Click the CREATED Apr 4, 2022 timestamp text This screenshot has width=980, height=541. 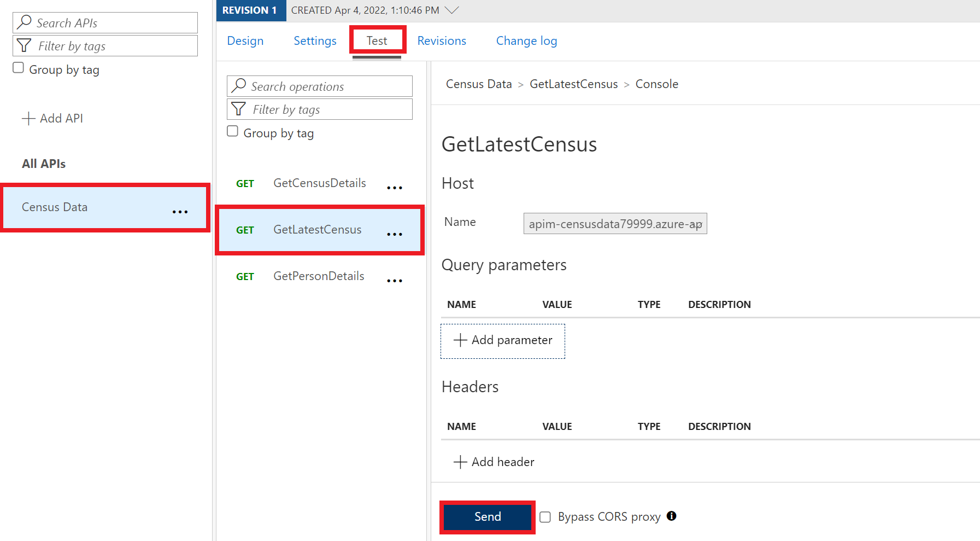coord(365,10)
